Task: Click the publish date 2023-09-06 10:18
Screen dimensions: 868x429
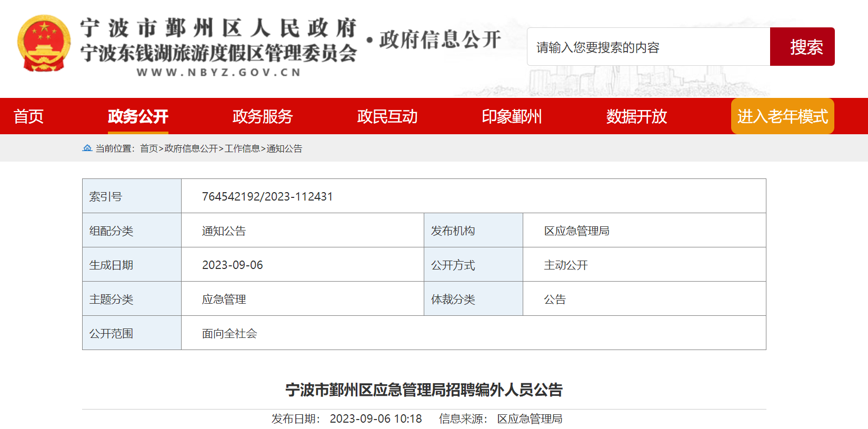Action: [x=376, y=418]
